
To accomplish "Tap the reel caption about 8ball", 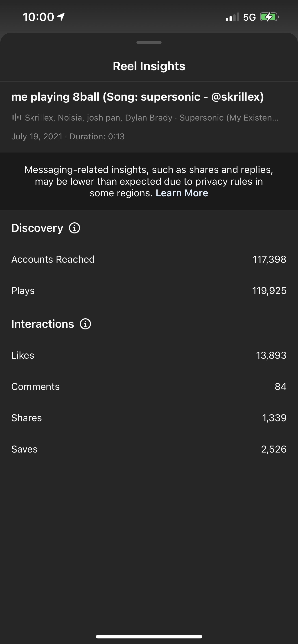I will [x=137, y=97].
